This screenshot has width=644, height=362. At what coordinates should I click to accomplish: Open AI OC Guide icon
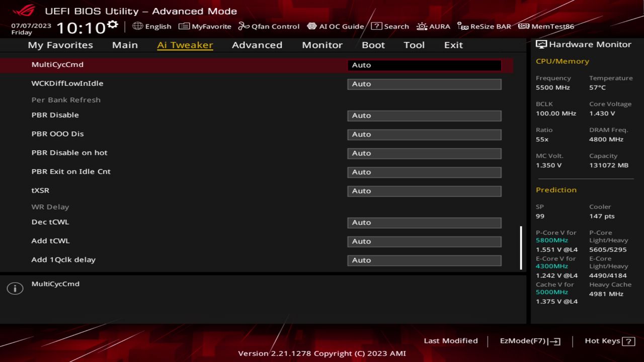(312, 26)
